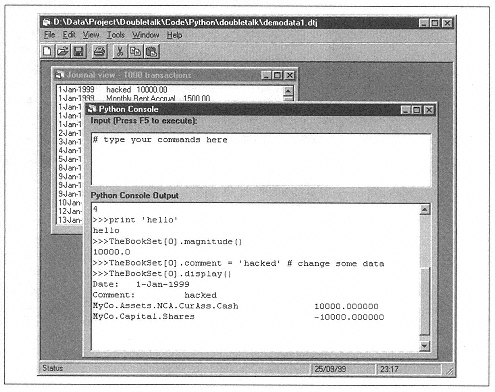Click the Journal view scroll up arrow
The width and height of the screenshot is (495, 392).
tap(288, 90)
